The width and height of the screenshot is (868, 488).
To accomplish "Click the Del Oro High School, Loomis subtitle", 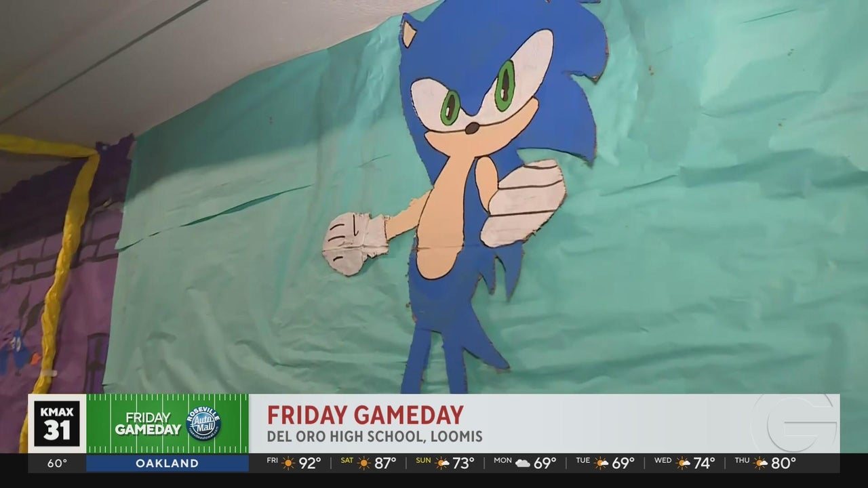I will 374,436.
